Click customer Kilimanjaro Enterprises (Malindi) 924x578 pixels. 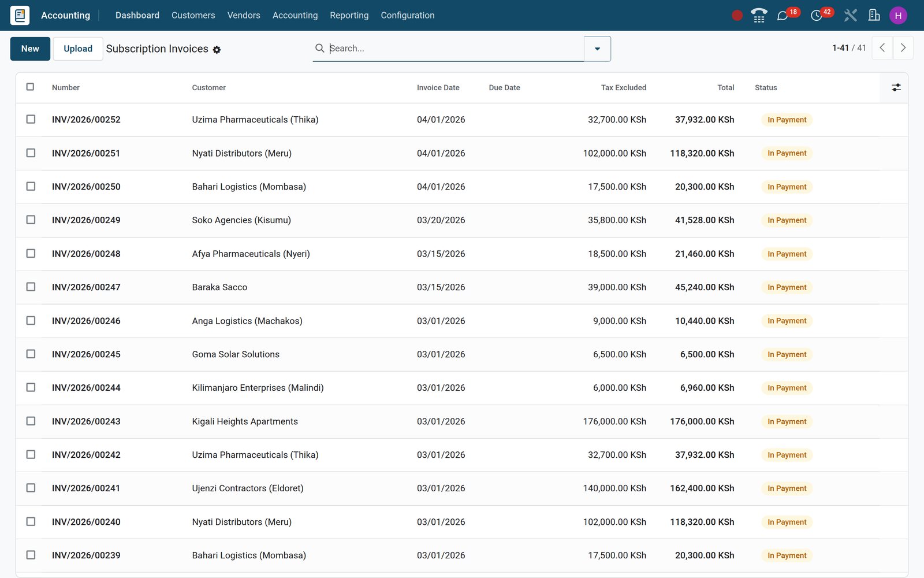click(x=258, y=388)
